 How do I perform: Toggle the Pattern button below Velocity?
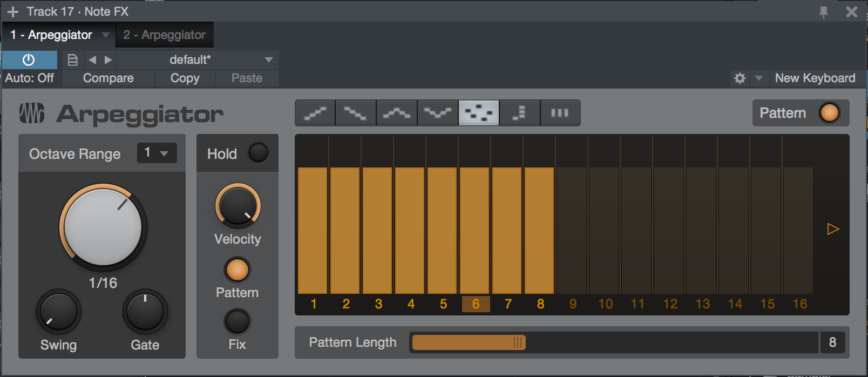pos(238,270)
